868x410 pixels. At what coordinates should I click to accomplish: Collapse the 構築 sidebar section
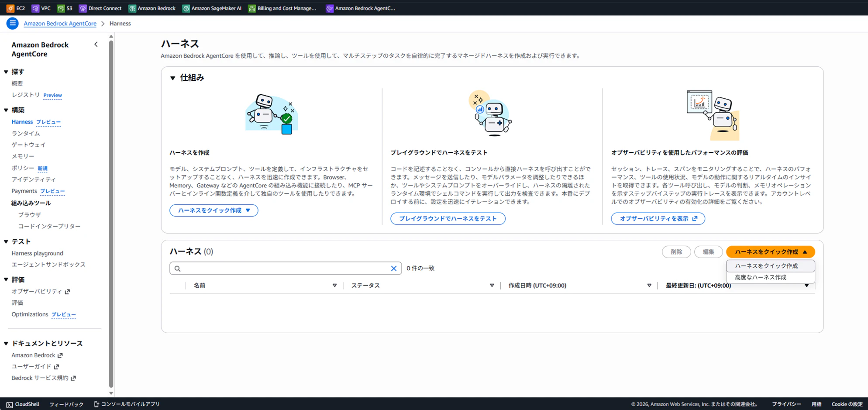(x=6, y=110)
